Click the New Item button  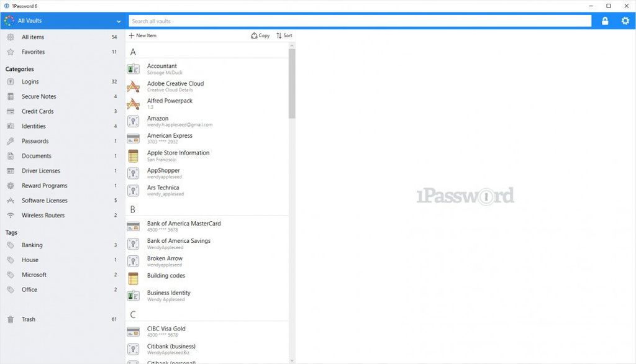coord(143,35)
